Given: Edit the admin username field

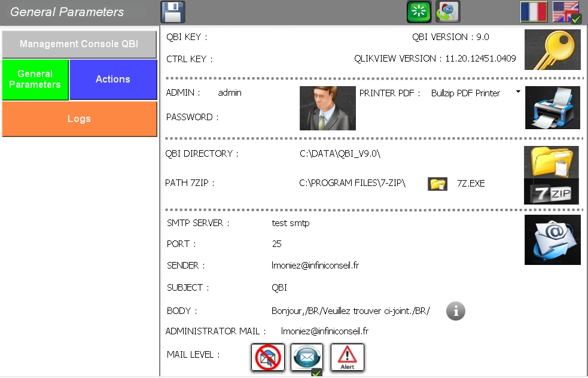Looking at the screenshot, I should [x=230, y=93].
